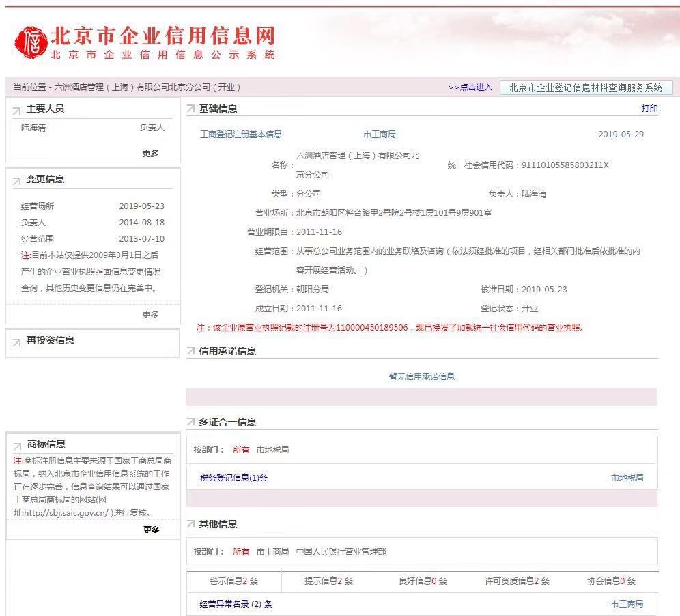
Task: Click the arrow icon beside 多证合一信息 heading
Action: [190, 421]
